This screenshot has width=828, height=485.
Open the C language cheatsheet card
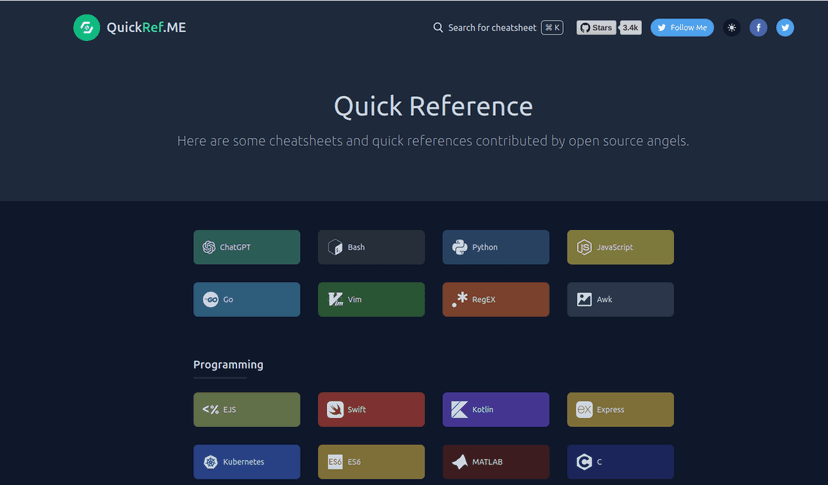click(x=620, y=462)
